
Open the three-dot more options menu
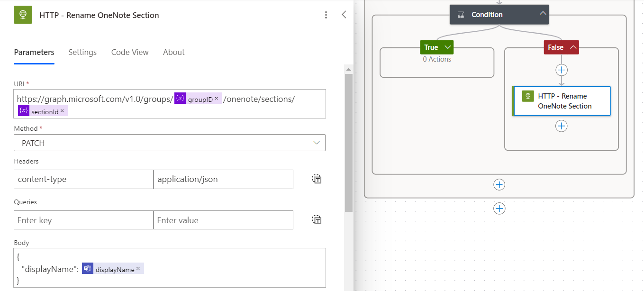point(326,15)
